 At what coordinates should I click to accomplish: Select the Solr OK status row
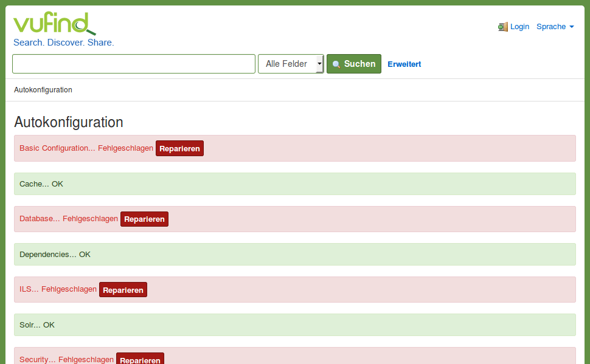pos(294,325)
